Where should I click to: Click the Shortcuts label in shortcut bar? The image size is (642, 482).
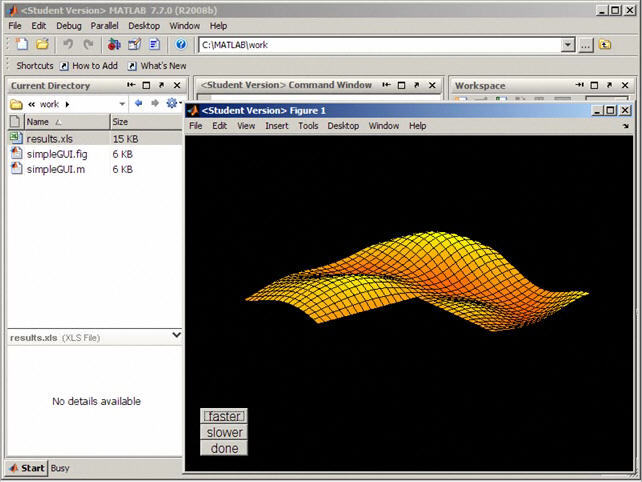[x=35, y=66]
